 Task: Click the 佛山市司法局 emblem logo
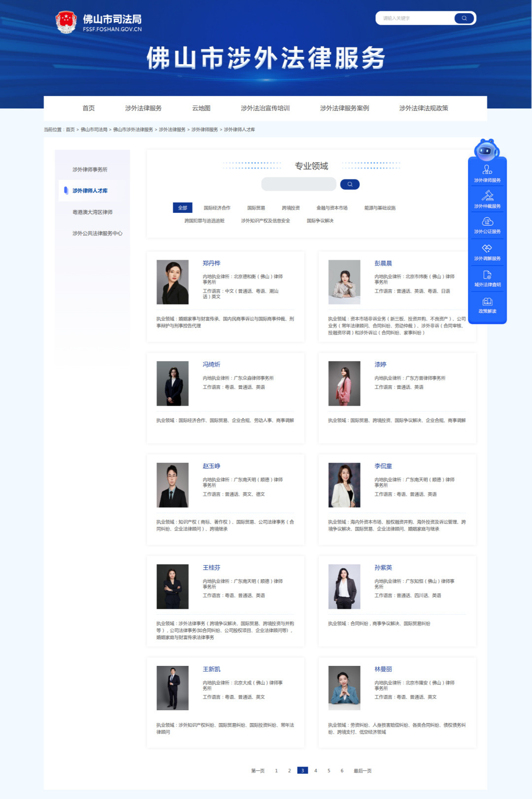pos(66,22)
